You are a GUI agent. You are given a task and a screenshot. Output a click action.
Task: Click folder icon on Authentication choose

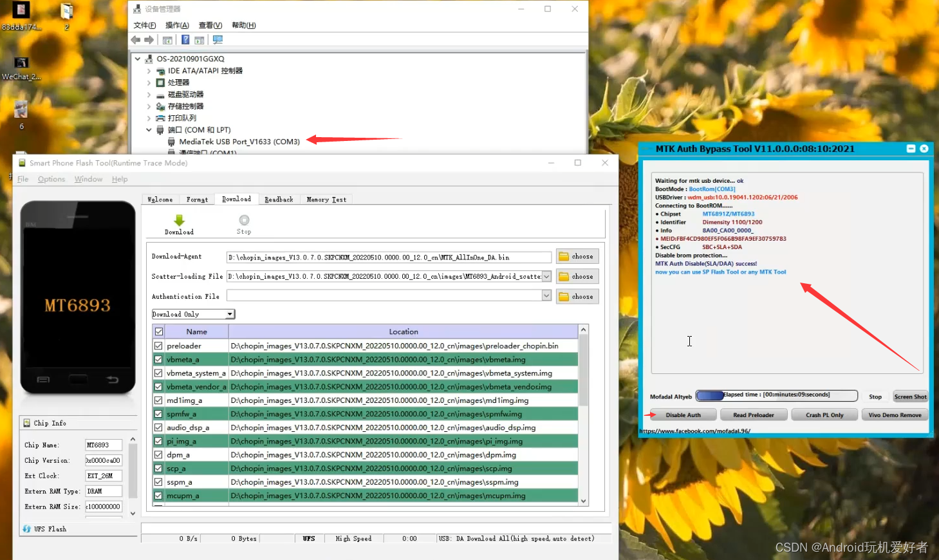(x=564, y=296)
